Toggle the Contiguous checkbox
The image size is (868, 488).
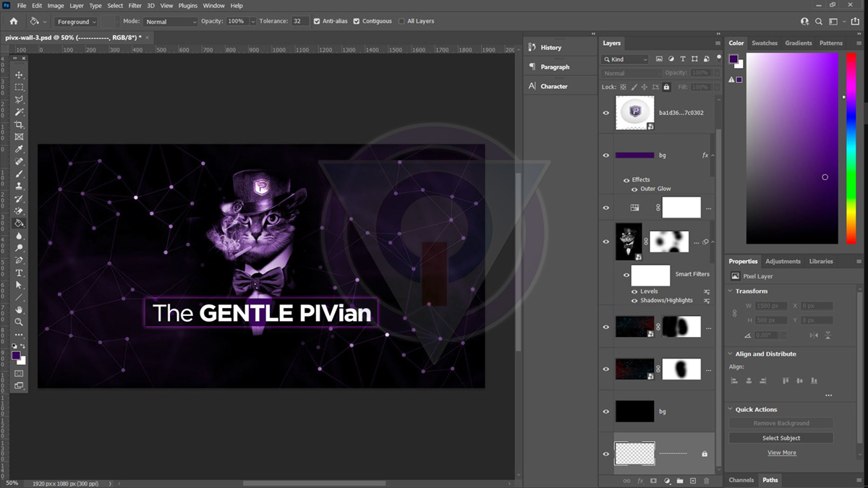coord(357,22)
